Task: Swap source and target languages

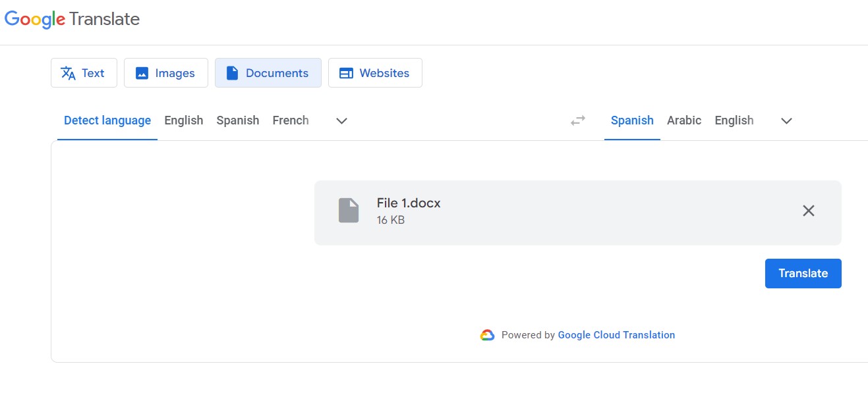Action: click(x=578, y=120)
